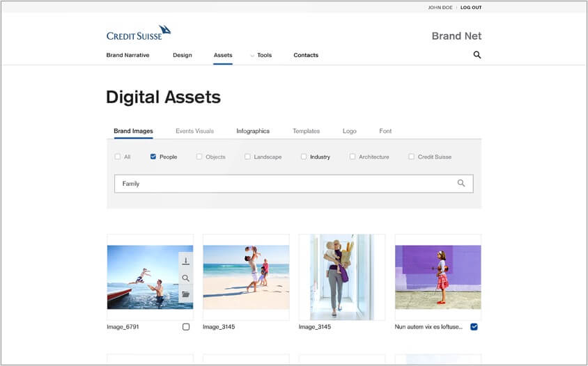Uncheck the Nun autem image checkbox
Screen dimensions: 588x366
click(474, 326)
